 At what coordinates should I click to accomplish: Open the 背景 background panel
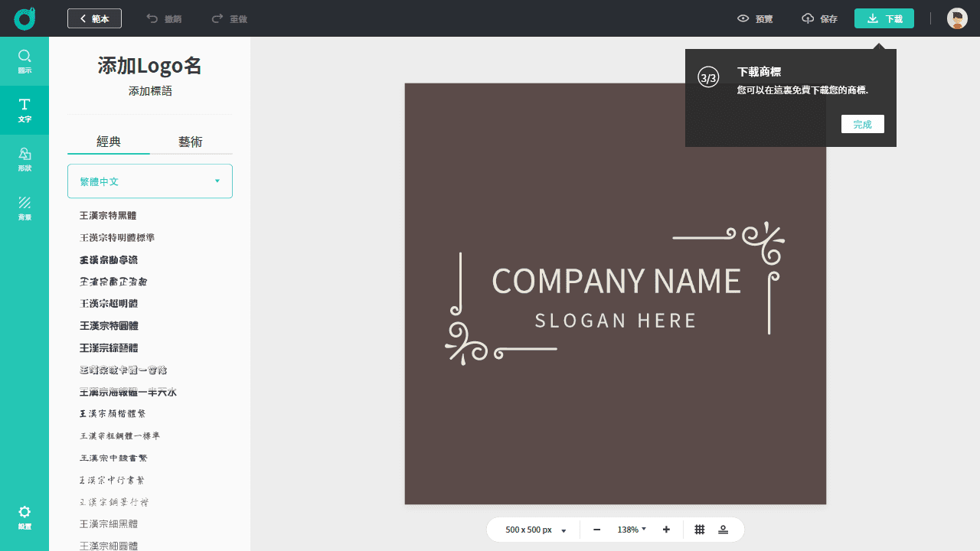(24, 208)
